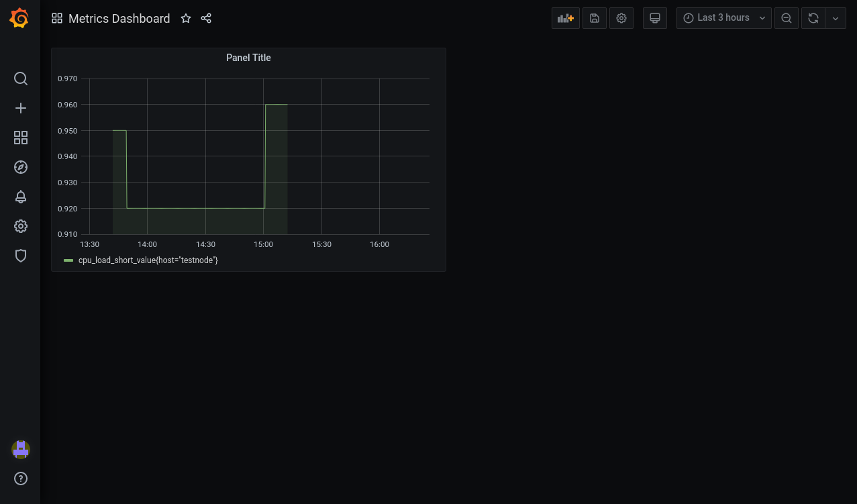The width and height of the screenshot is (857, 504).
Task: Select the Alerting bell icon
Action: tap(20, 197)
